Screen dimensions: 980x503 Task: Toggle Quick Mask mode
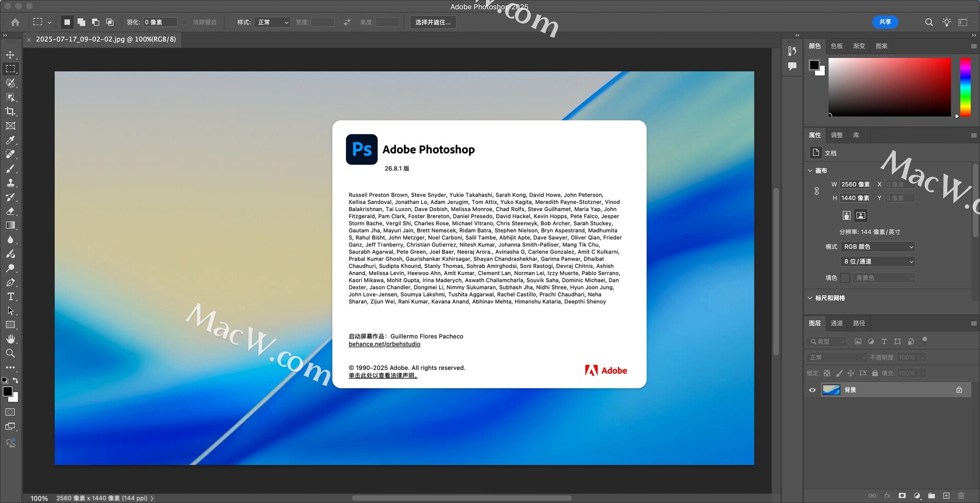point(10,412)
